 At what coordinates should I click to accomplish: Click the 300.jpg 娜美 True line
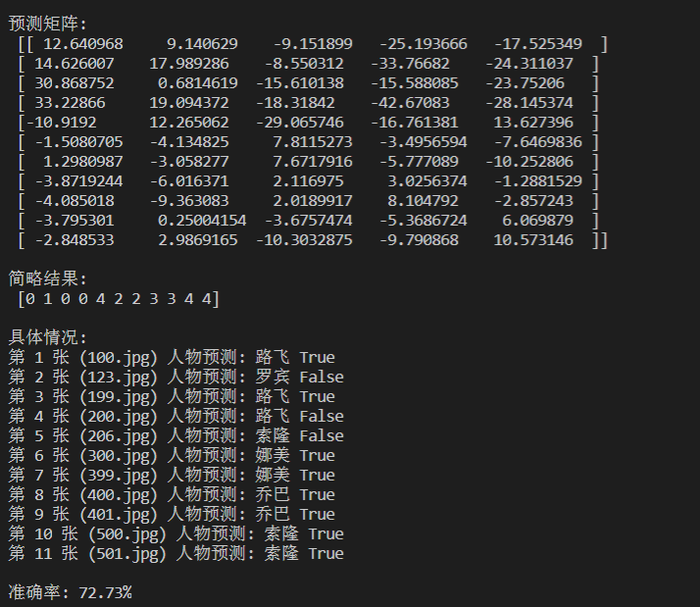click(172, 456)
